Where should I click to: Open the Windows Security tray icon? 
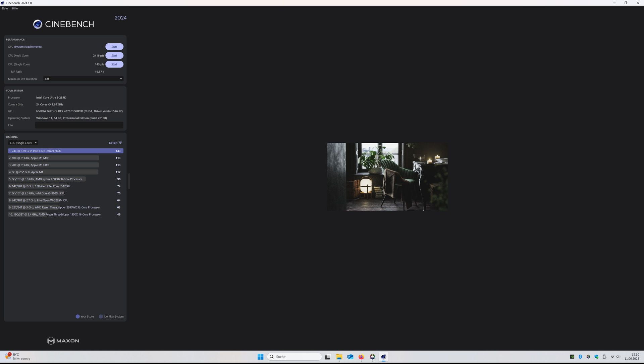596,357
